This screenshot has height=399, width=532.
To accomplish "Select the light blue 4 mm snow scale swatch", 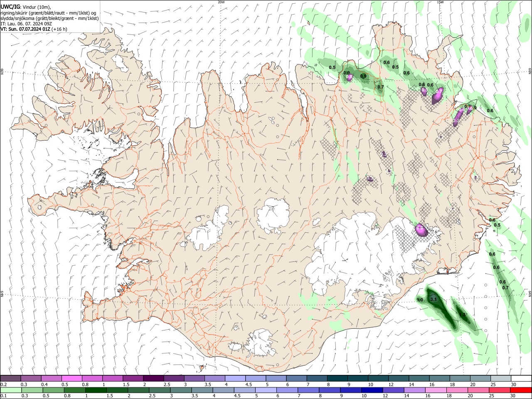I will (235, 378).
